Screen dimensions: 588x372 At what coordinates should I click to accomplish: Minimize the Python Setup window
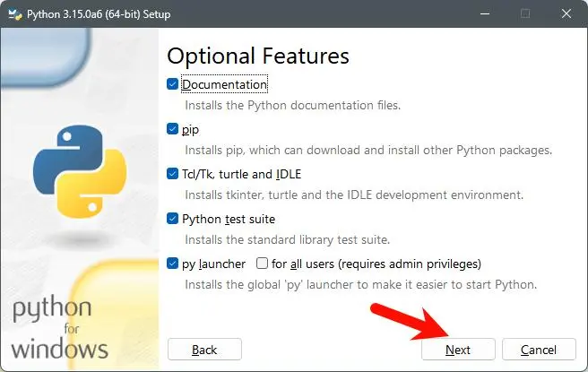pyautogui.click(x=485, y=13)
